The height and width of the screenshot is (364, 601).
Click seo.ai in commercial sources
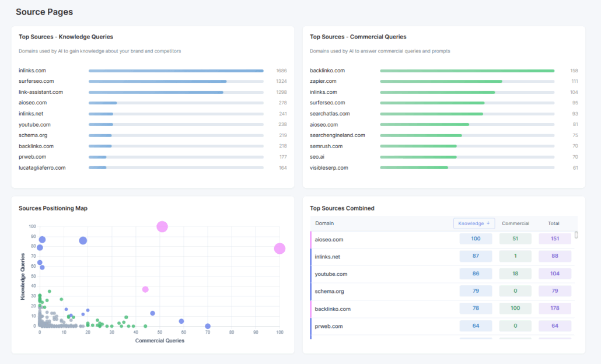click(317, 157)
